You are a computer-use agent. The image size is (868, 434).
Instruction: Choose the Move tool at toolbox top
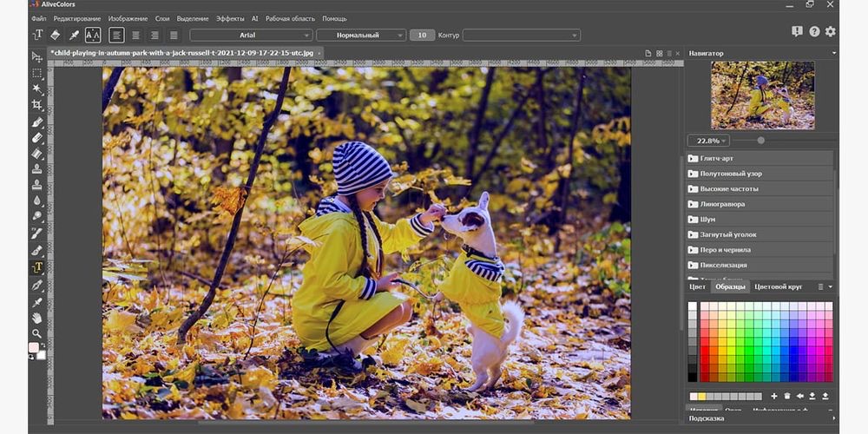pos(37,57)
